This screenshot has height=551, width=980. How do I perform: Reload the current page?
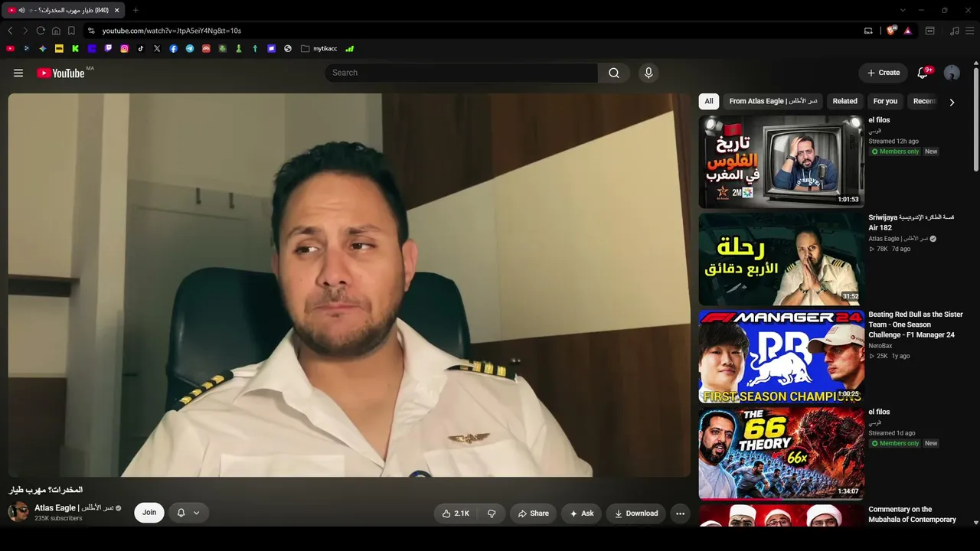click(x=41, y=31)
